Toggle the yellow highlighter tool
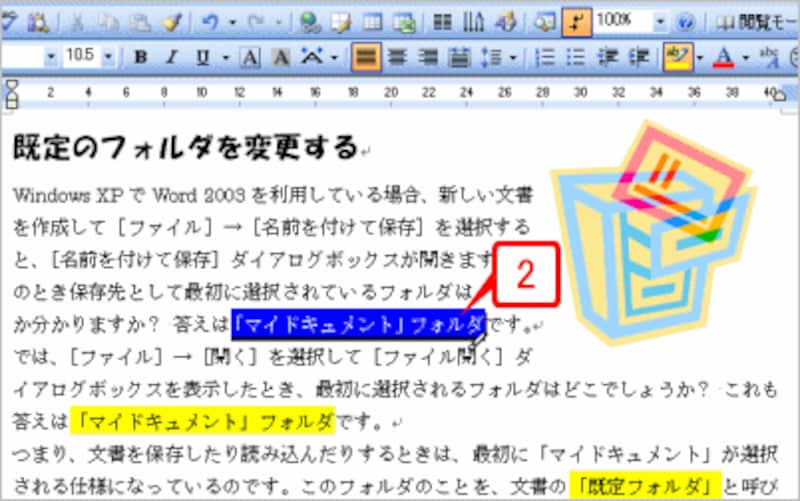800x501 pixels. pos(678,57)
